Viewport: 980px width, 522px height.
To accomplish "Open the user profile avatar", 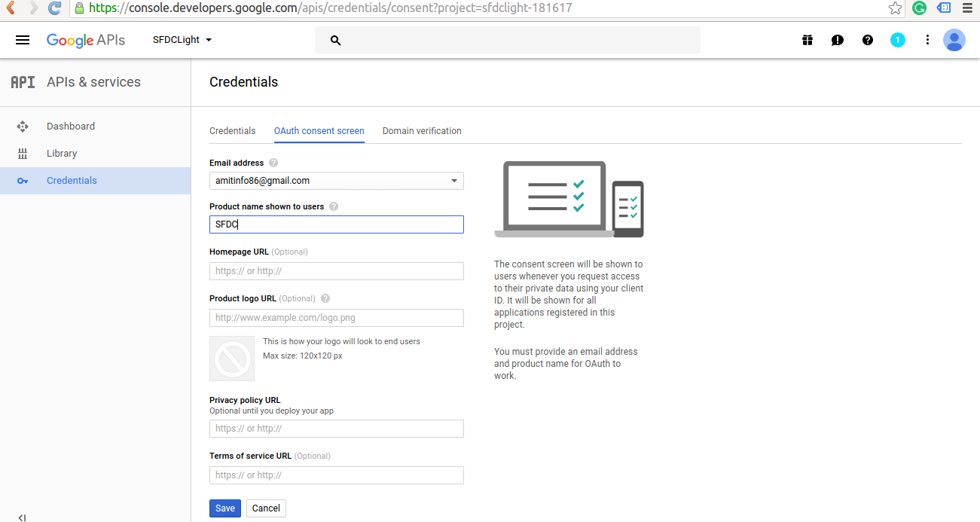I will click(954, 40).
